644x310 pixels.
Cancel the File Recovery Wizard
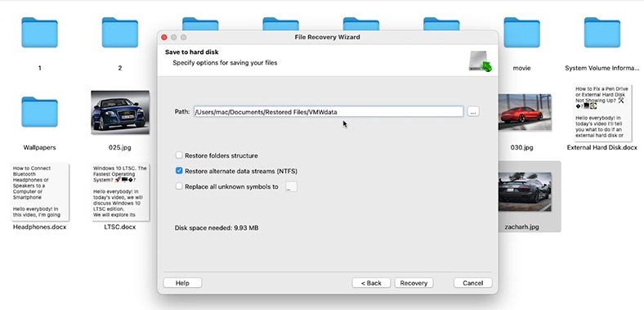click(472, 283)
